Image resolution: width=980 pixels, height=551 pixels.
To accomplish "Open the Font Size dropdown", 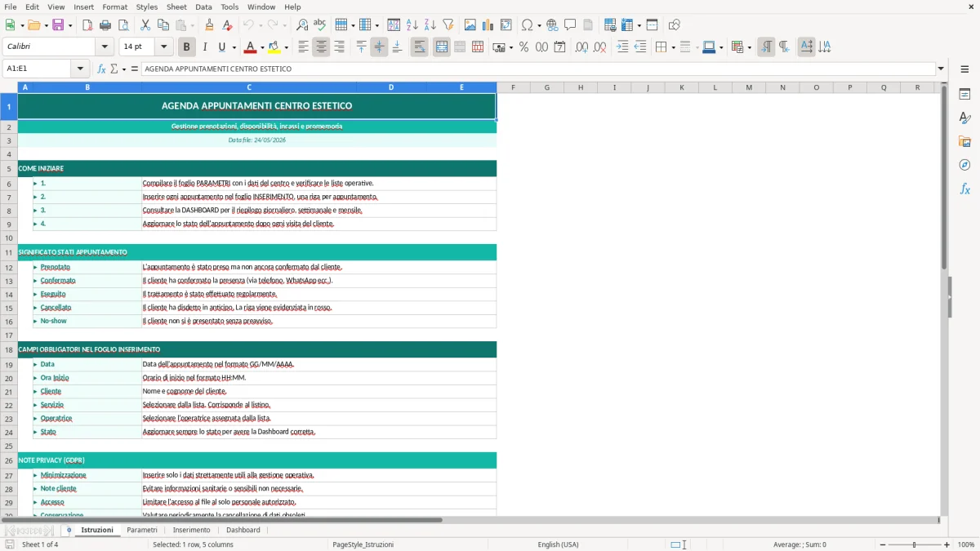I will click(x=163, y=47).
